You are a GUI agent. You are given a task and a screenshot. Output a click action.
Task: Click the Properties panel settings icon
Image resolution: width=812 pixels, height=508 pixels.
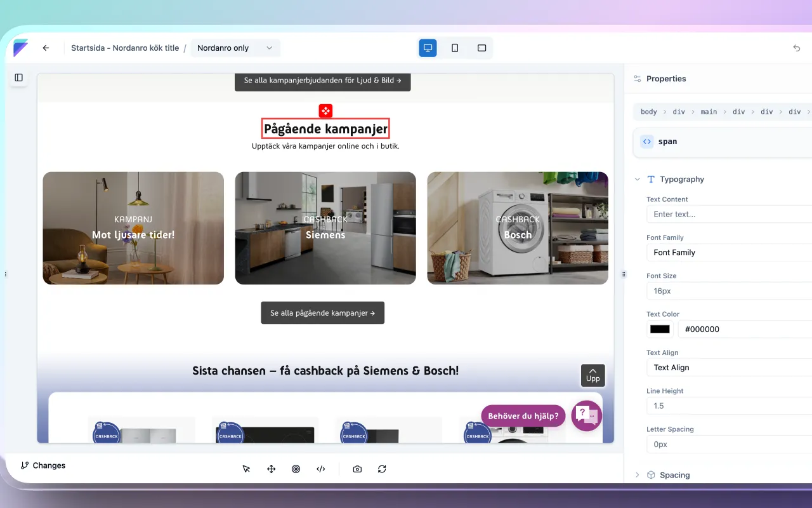[x=637, y=79]
